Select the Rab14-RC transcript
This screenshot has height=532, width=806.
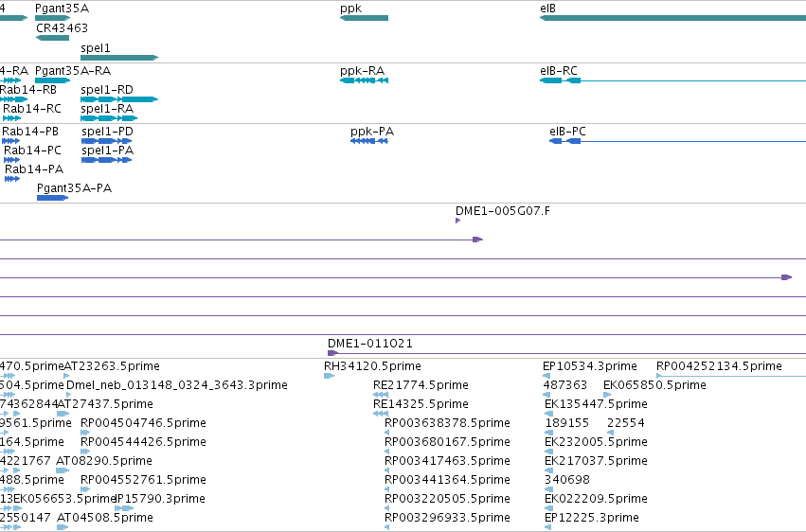[11, 118]
